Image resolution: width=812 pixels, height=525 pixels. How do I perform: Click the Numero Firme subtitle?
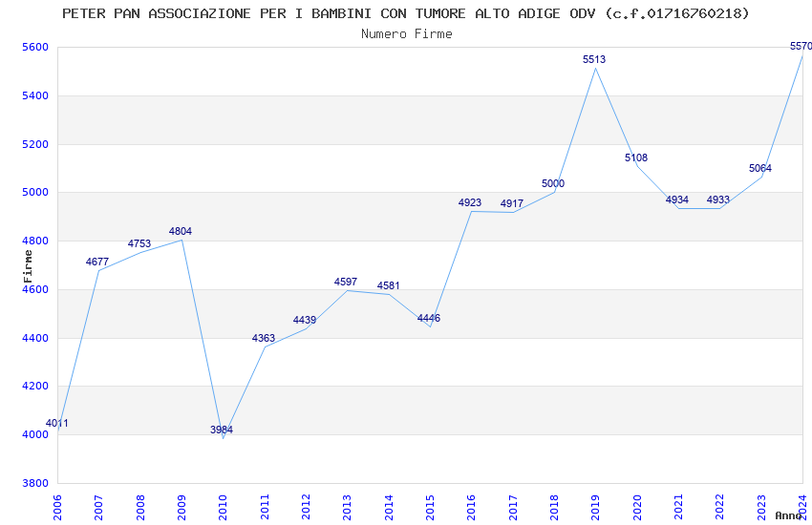coord(407,34)
